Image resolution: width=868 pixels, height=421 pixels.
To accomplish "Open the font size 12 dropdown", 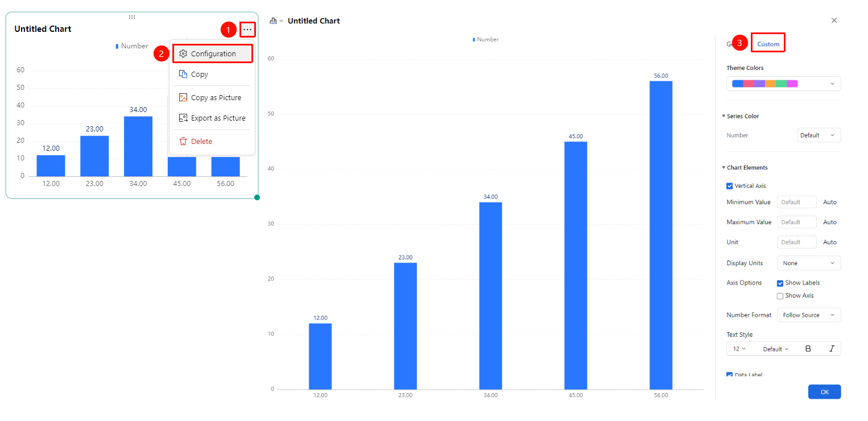I will pyautogui.click(x=739, y=349).
